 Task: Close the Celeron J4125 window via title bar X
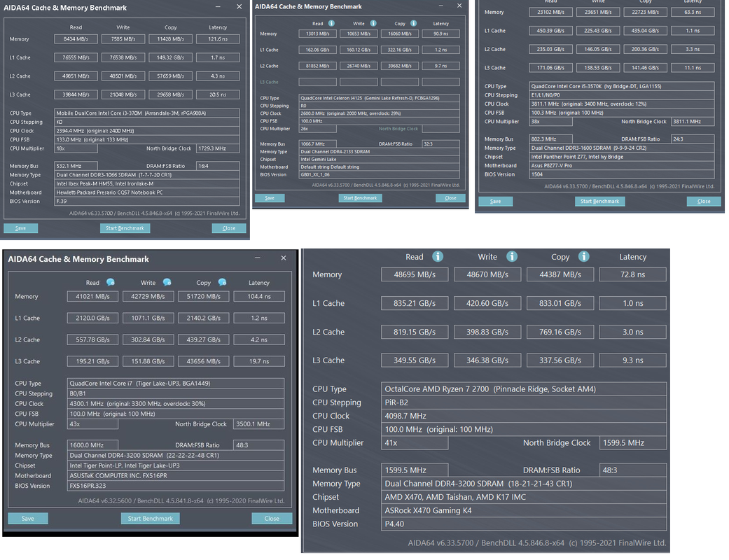pyautogui.click(x=459, y=6)
